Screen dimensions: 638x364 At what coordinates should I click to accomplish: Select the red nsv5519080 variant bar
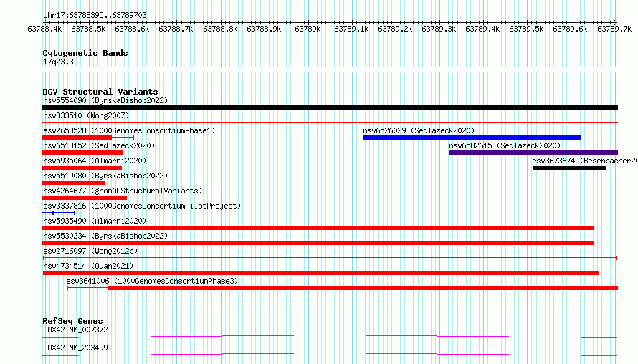[74, 183]
